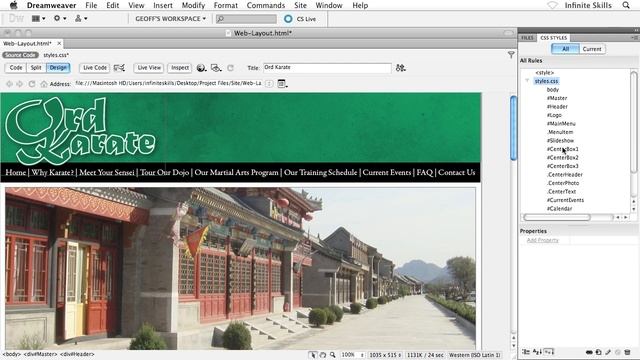Open the address history dropdown

(269, 84)
